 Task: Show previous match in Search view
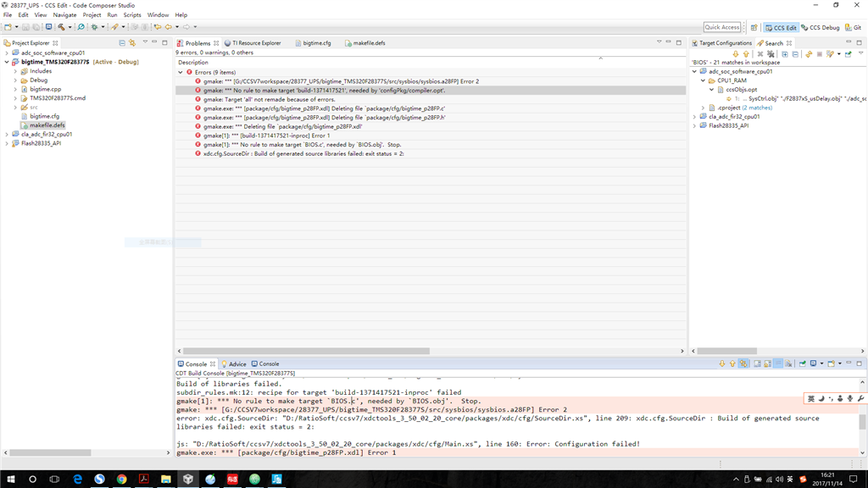tap(746, 54)
